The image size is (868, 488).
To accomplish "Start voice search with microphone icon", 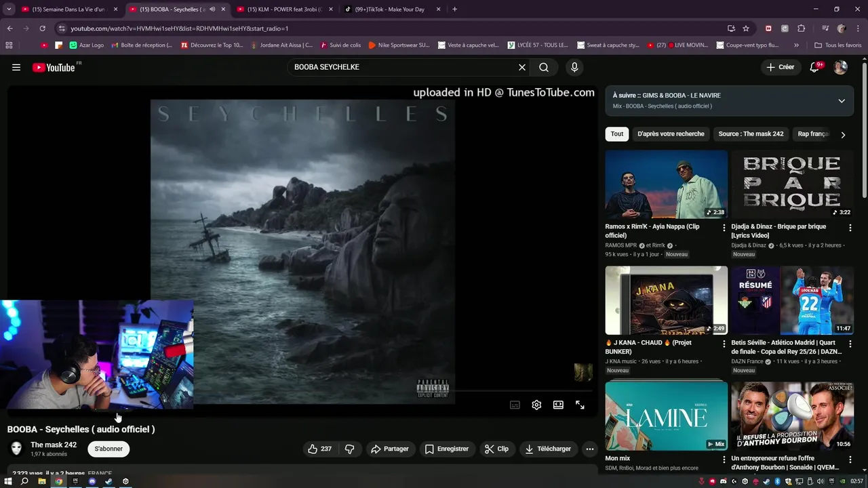I will 574,67.
